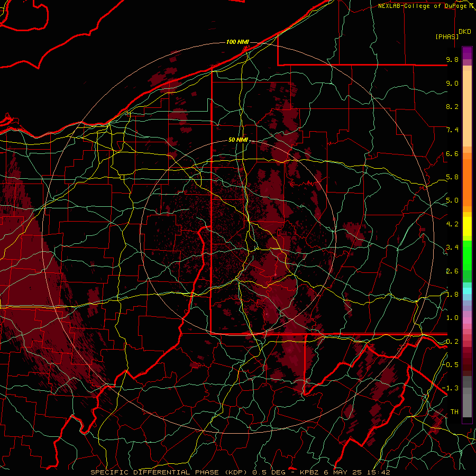The height and width of the screenshot is (476, 476).
Task: Click the 1.8 scale value
Action: pyautogui.click(x=452, y=295)
